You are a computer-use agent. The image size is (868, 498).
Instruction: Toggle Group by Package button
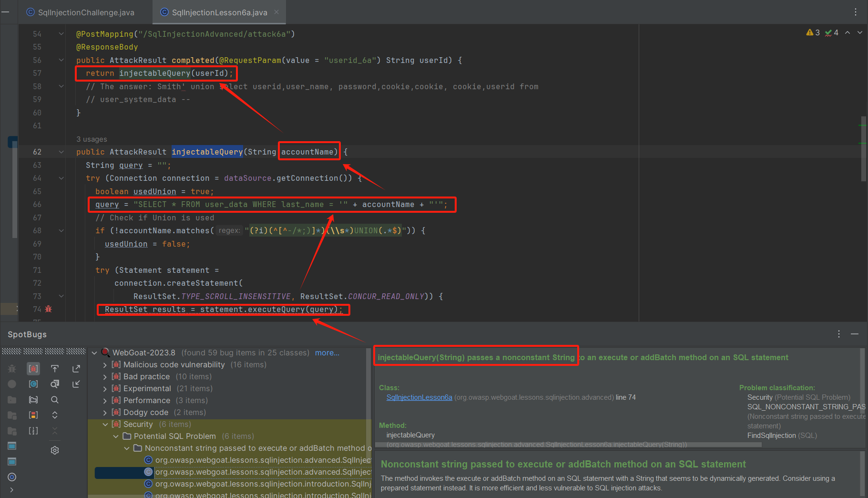click(x=33, y=400)
